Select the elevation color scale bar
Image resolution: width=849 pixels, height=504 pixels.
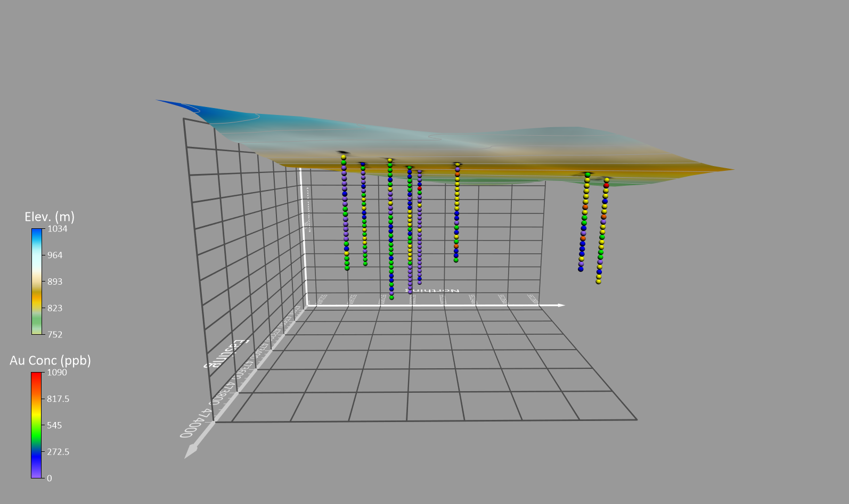click(37, 282)
